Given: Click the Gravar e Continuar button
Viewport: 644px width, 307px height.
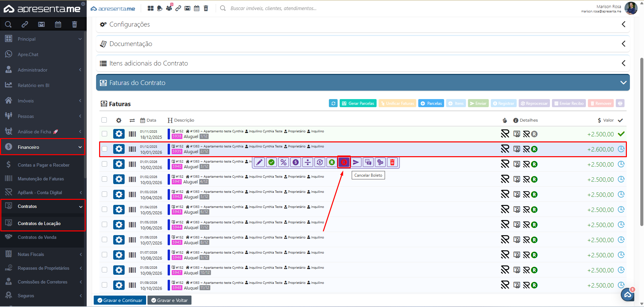Looking at the screenshot, I should pyautogui.click(x=120, y=300).
